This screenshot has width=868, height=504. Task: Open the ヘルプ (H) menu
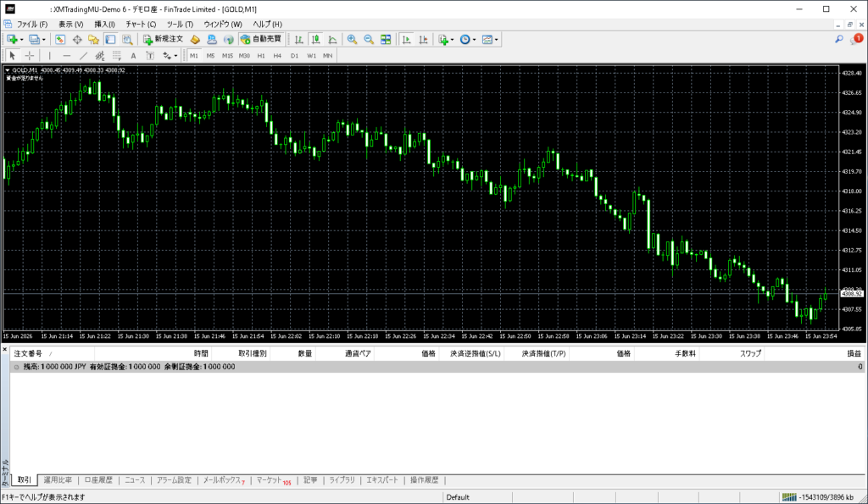[267, 25]
